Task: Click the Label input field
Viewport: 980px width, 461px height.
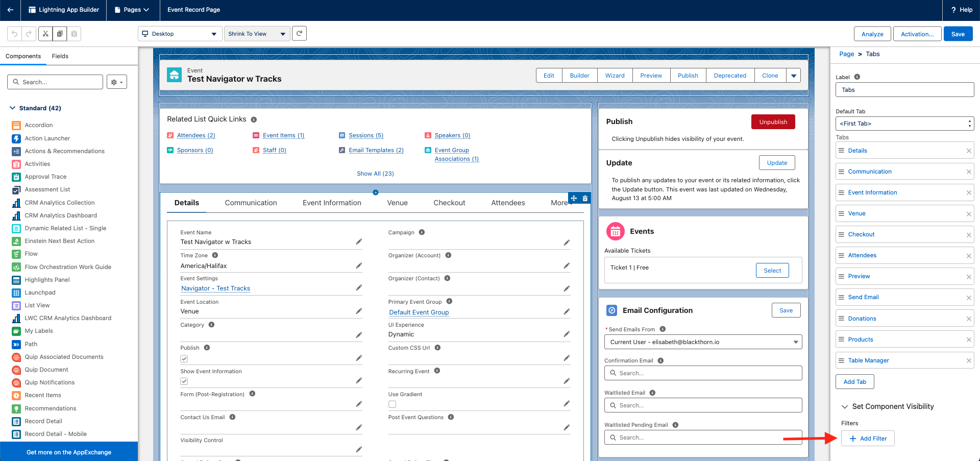Action: (x=904, y=90)
